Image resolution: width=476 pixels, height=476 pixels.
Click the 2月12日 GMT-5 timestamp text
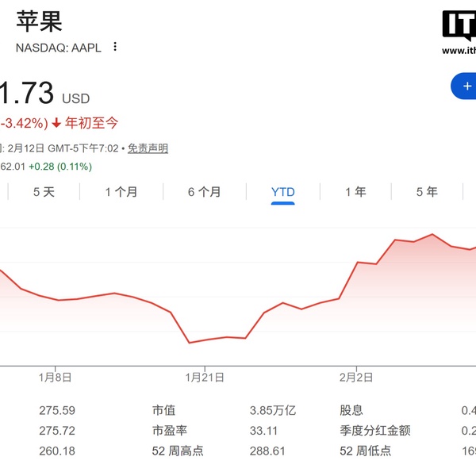tap(63, 148)
